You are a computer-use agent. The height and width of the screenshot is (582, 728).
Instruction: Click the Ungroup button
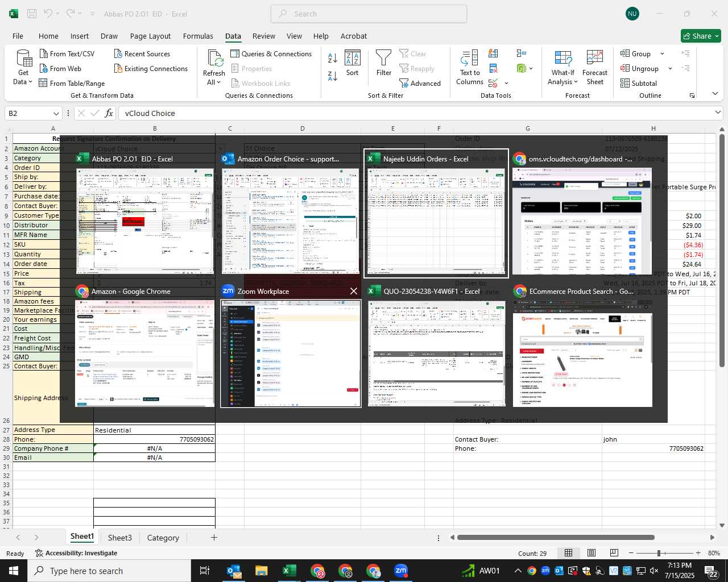tap(640, 68)
